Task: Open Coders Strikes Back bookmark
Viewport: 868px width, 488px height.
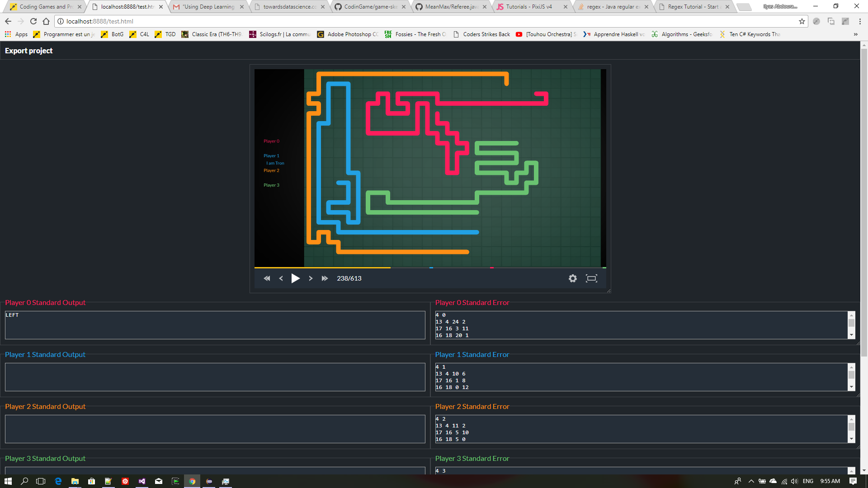Action: point(481,34)
